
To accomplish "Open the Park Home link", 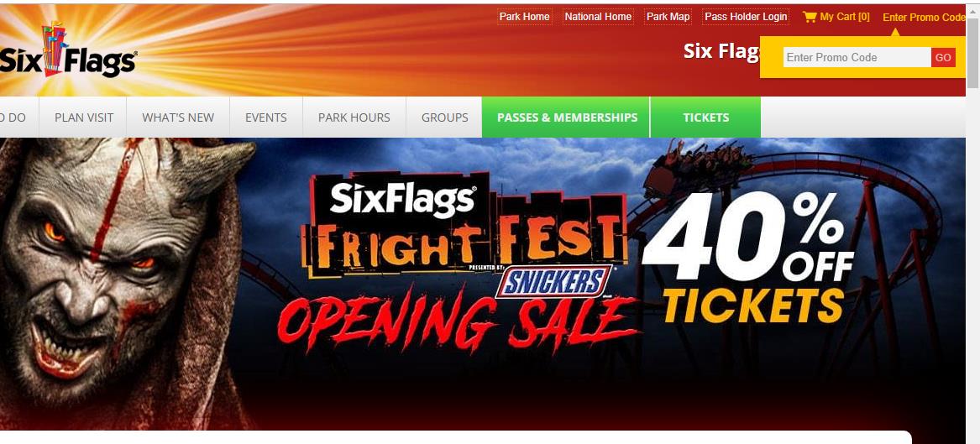I will (524, 17).
